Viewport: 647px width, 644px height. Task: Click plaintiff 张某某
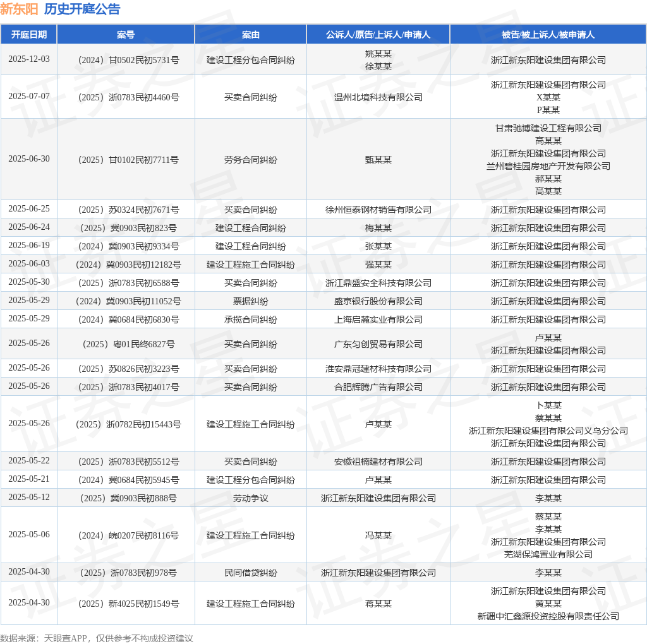coord(378,246)
